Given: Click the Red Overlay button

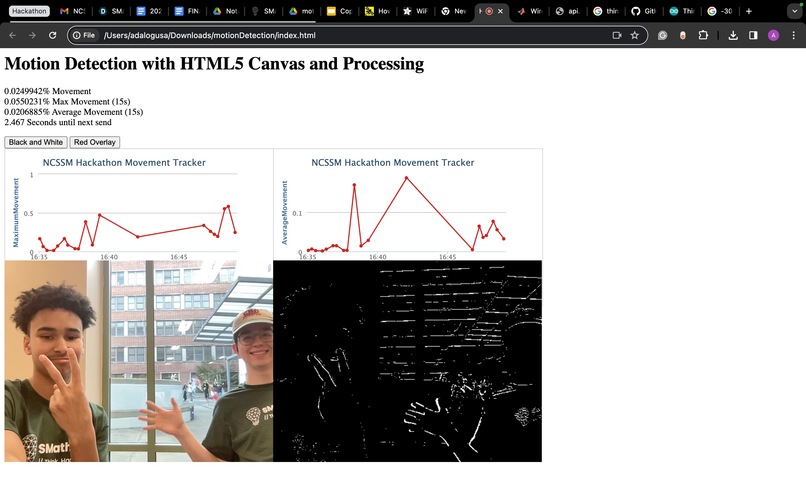Looking at the screenshot, I should point(95,142).
